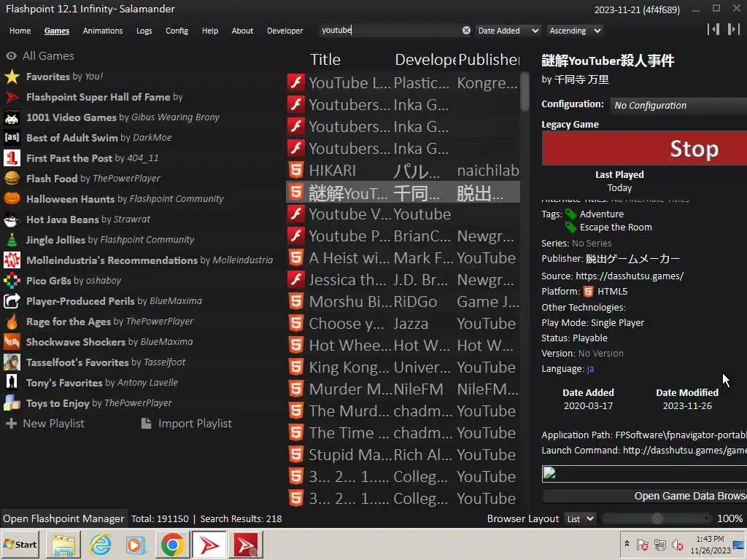Click Import Playlist button
This screenshot has height=560, width=747.
[x=187, y=424]
